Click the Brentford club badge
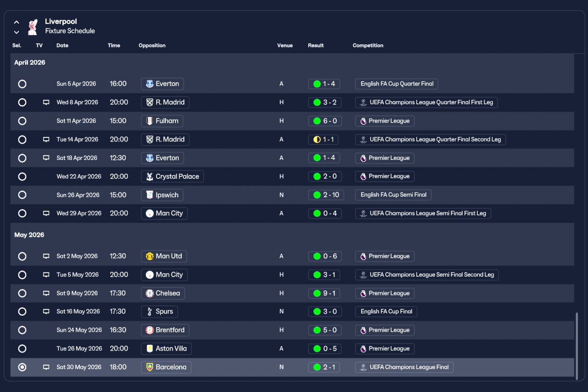 point(149,330)
